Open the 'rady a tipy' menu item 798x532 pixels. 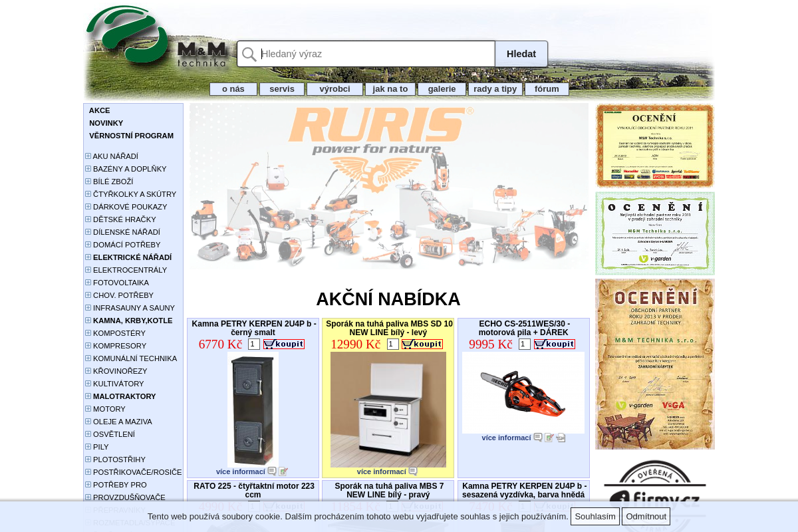pos(495,89)
